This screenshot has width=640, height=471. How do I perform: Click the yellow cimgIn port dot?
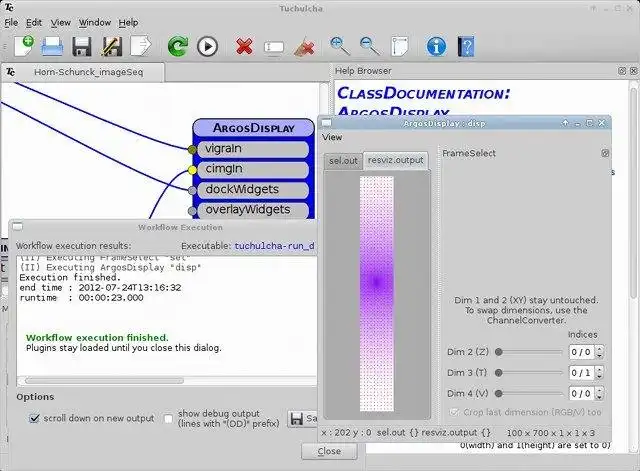point(192,170)
